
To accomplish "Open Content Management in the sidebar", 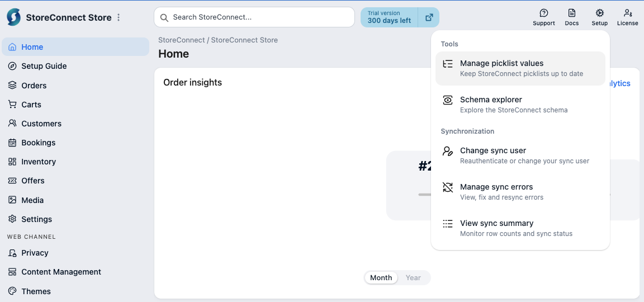I will [x=75, y=272].
